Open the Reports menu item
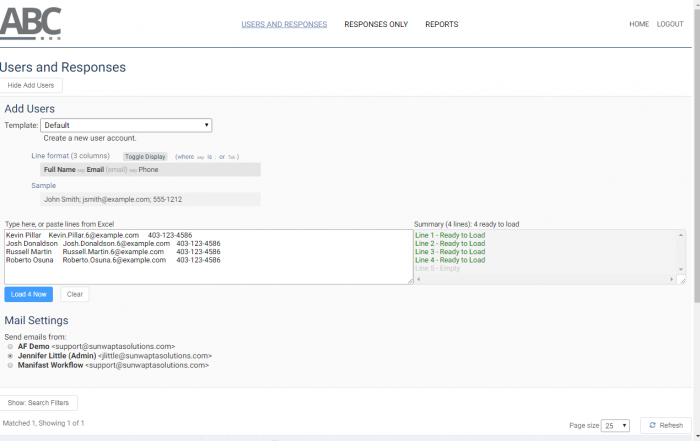This screenshot has width=700, height=441. pos(441,24)
